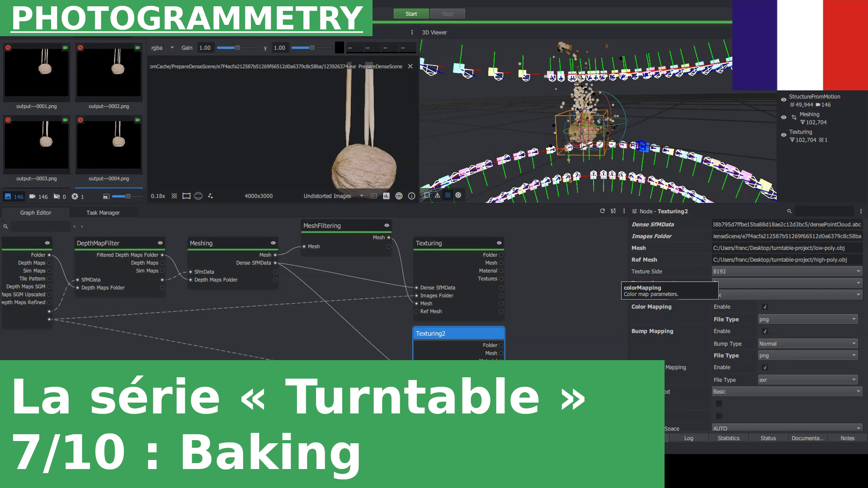This screenshot has width=868, height=488.
Task: Toggle the lens distortion viewer icon
Action: pos(186,196)
